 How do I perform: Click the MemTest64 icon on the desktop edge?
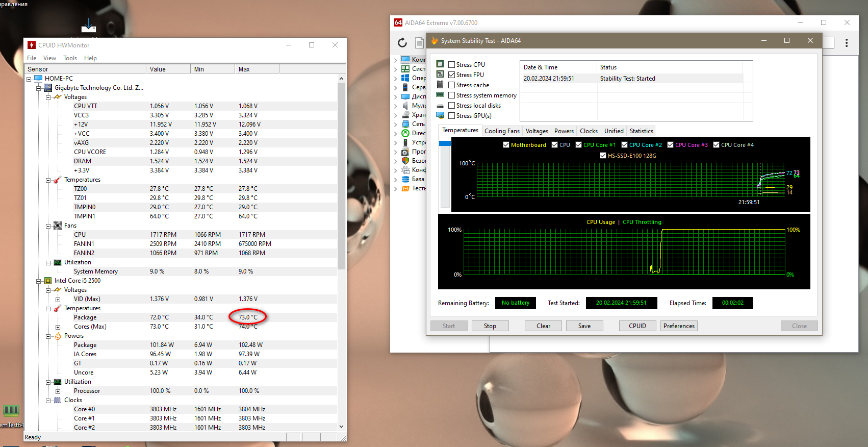click(x=11, y=410)
